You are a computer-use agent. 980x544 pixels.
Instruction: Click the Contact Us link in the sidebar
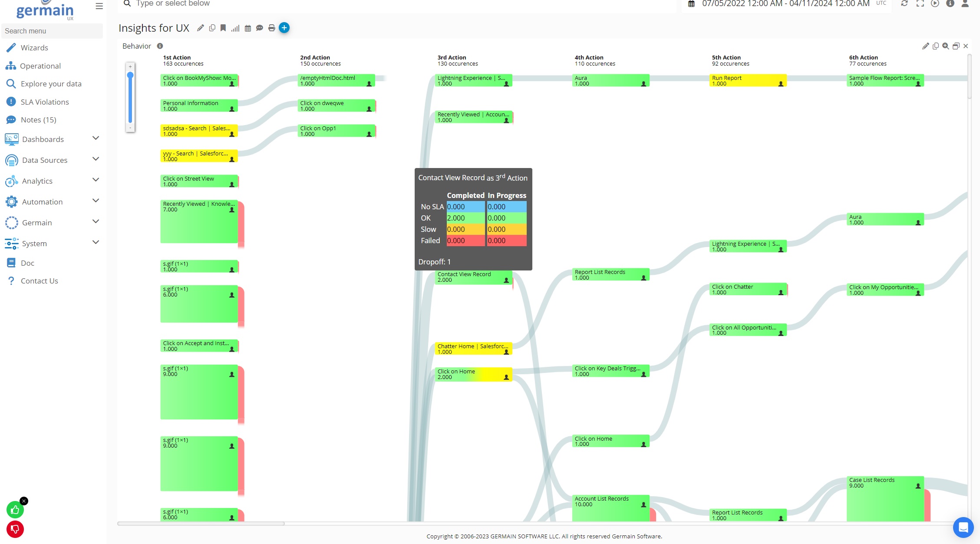pyautogui.click(x=39, y=280)
